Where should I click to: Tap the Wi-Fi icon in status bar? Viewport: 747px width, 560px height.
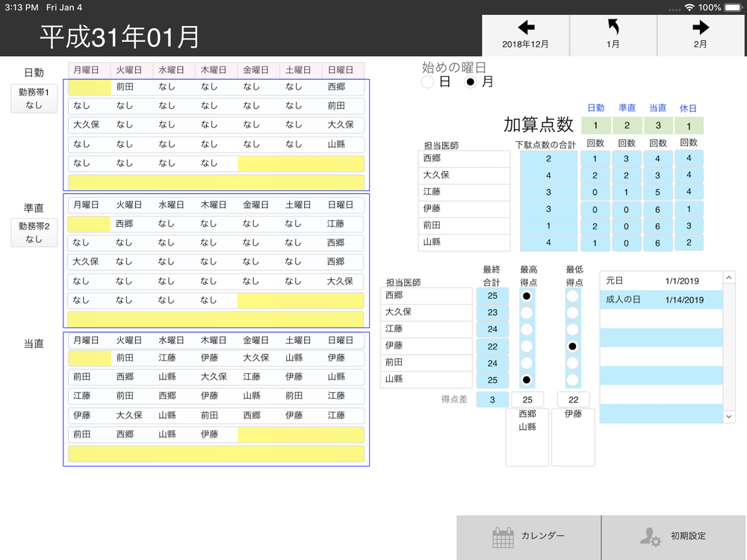pos(689,7)
